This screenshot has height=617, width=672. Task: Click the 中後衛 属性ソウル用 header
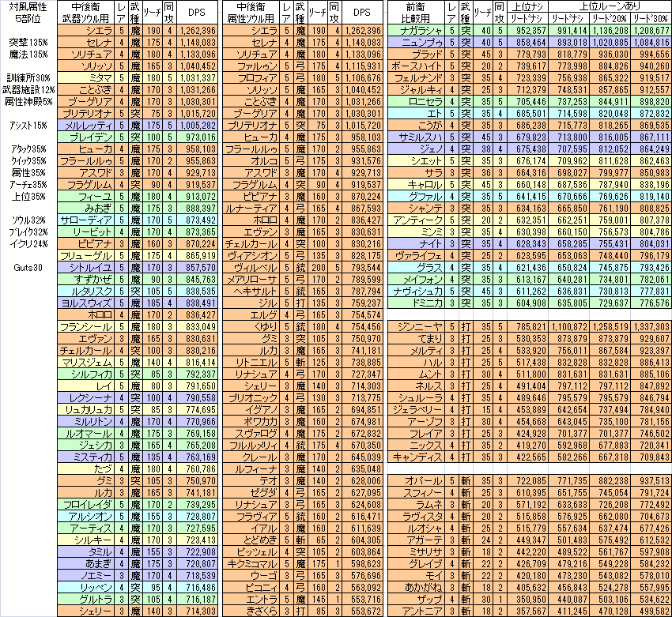pyautogui.click(x=251, y=13)
